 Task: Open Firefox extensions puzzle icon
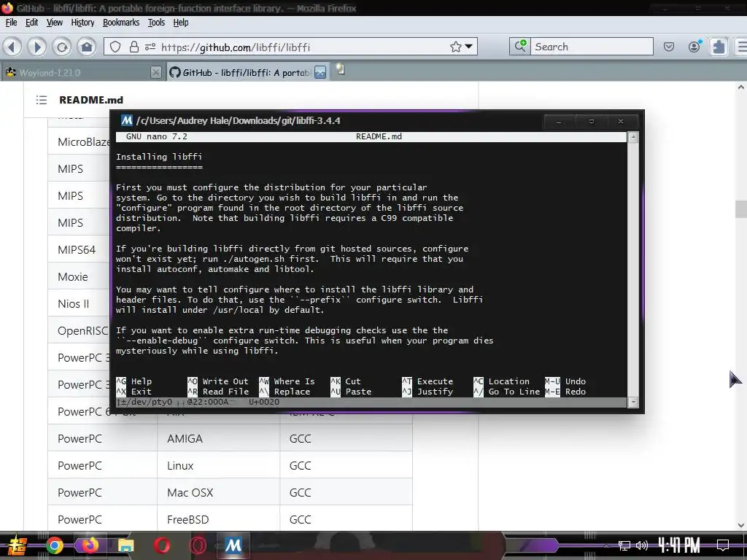tap(719, 47)
